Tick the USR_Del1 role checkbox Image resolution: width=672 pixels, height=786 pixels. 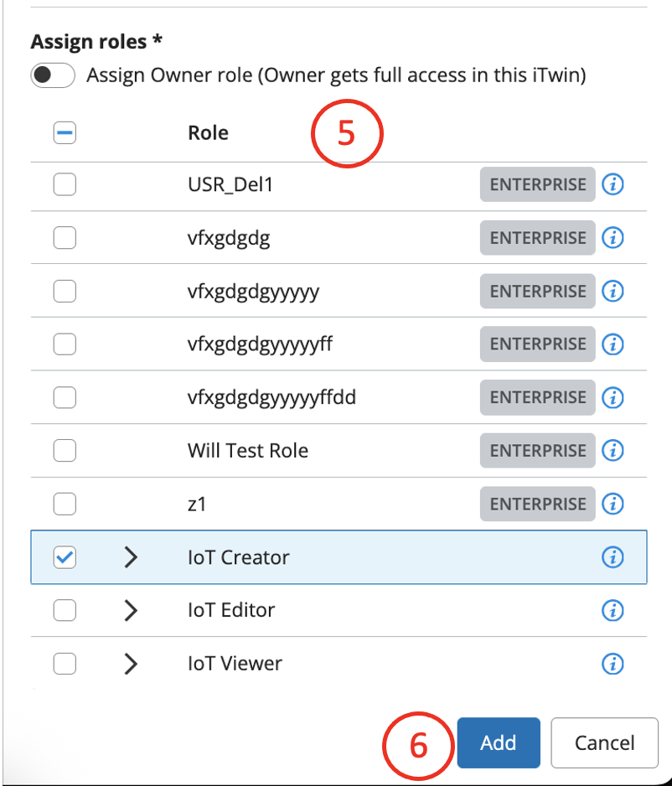[65, 185]
